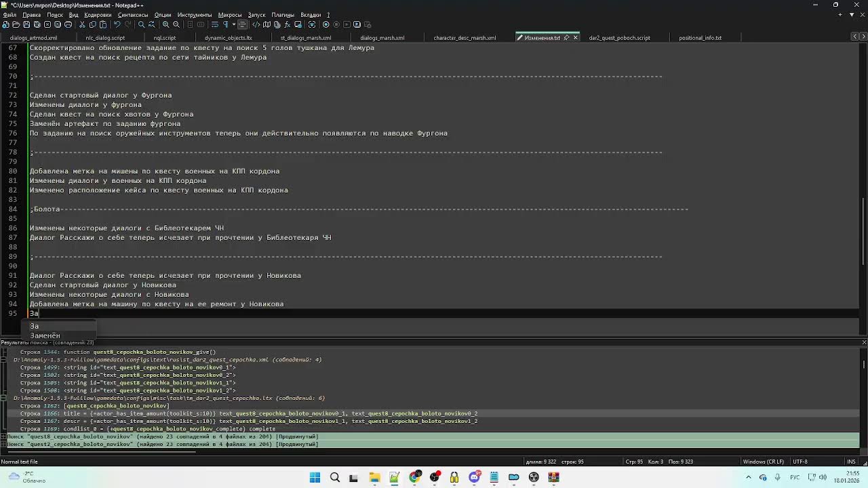Switch to dialogs_artmod.xml tab
This screenshot has height=488, width=868.
[33, 38]
